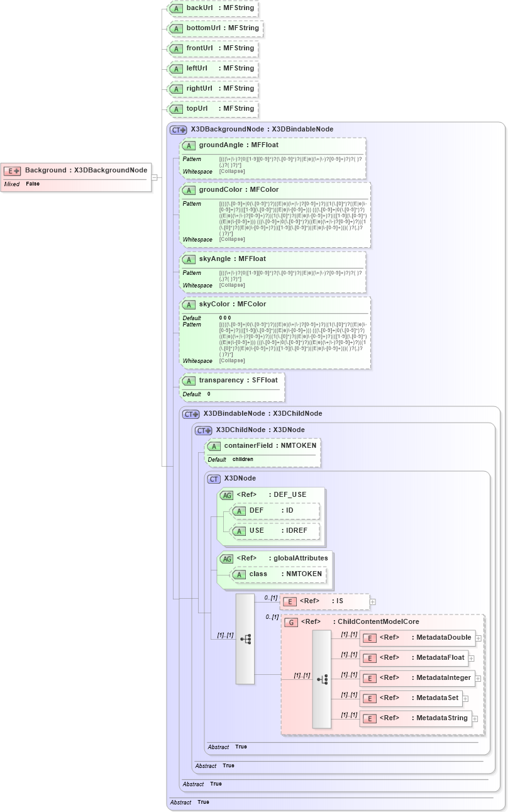Click the skyAngle attribute icon
Viewport: 508px width, 812px height.
tap(189, 259)
